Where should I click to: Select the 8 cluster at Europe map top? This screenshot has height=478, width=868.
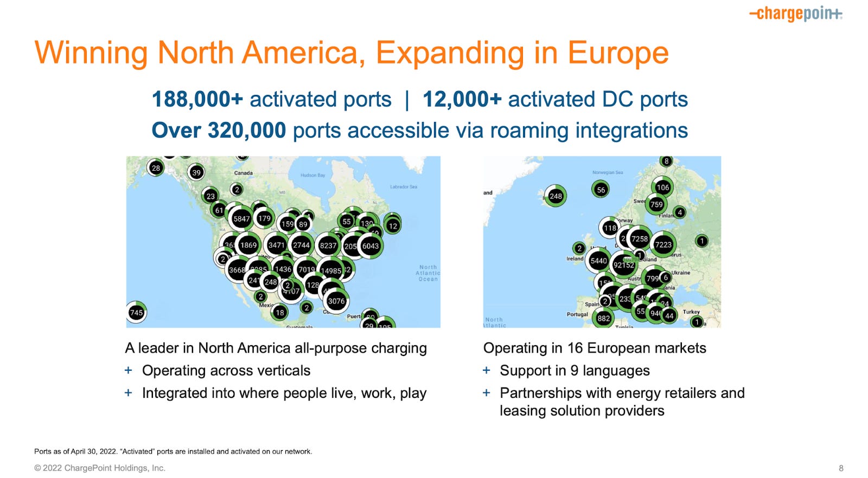(x=667, y=161)
